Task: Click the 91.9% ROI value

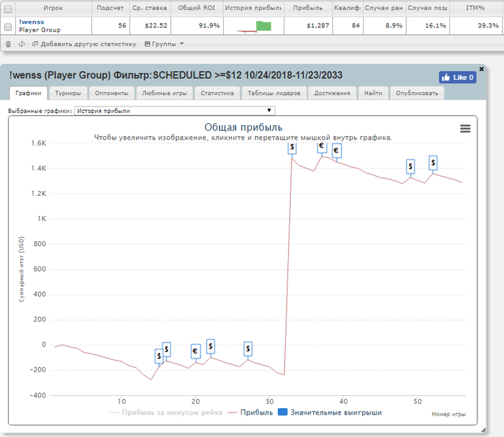Action: 210,26
